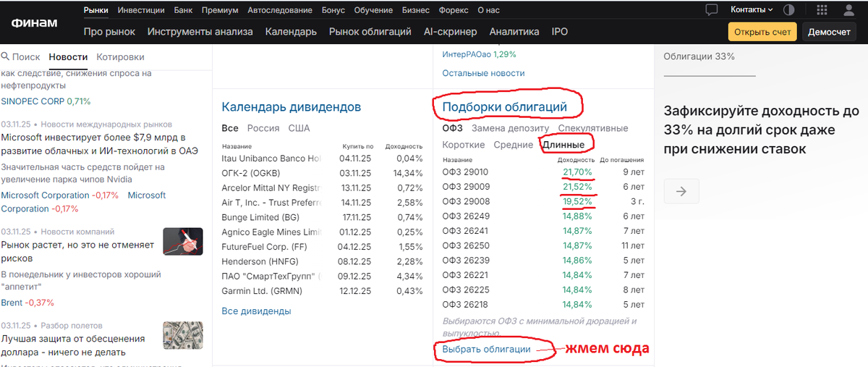Open the Остальные новости link
The width and height of the screenshot is (868, 367).
pos(483,73)
